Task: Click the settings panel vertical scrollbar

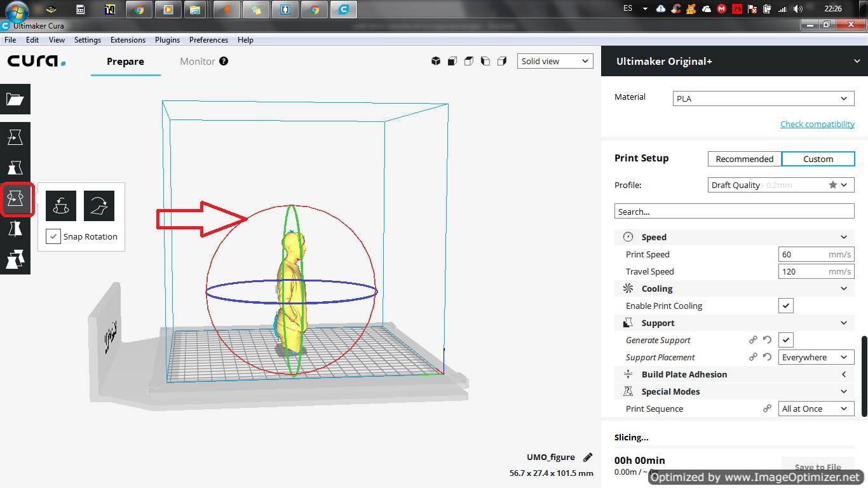Action: point(864,376)
